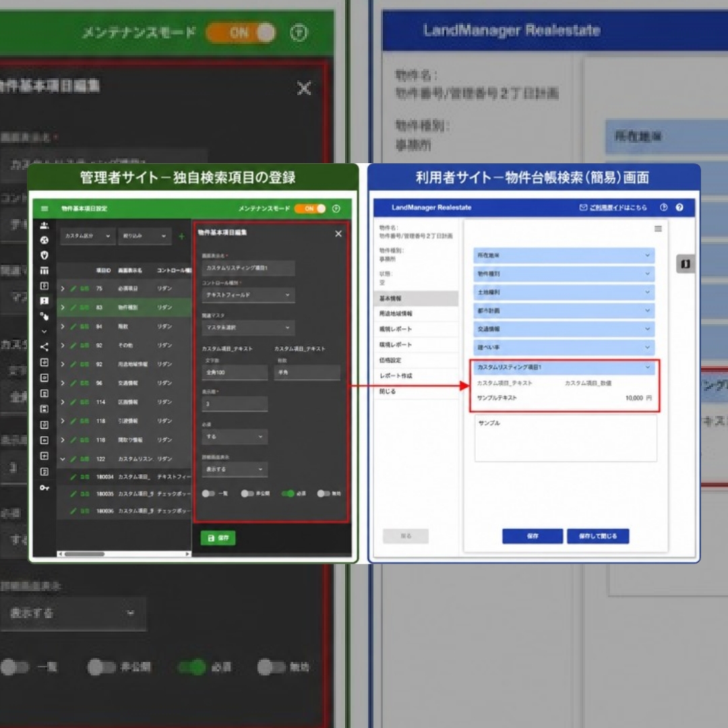This screenshot has width=728, height=728.
Task: Toggle the small 非公開 switch in the editor panel
Action: tap(247, 493)
